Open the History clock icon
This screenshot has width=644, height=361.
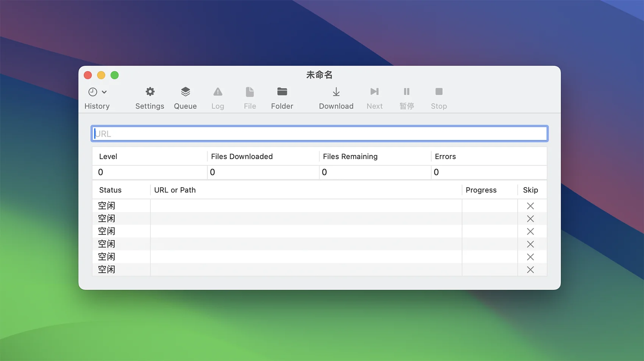click(x=92, y=92)
